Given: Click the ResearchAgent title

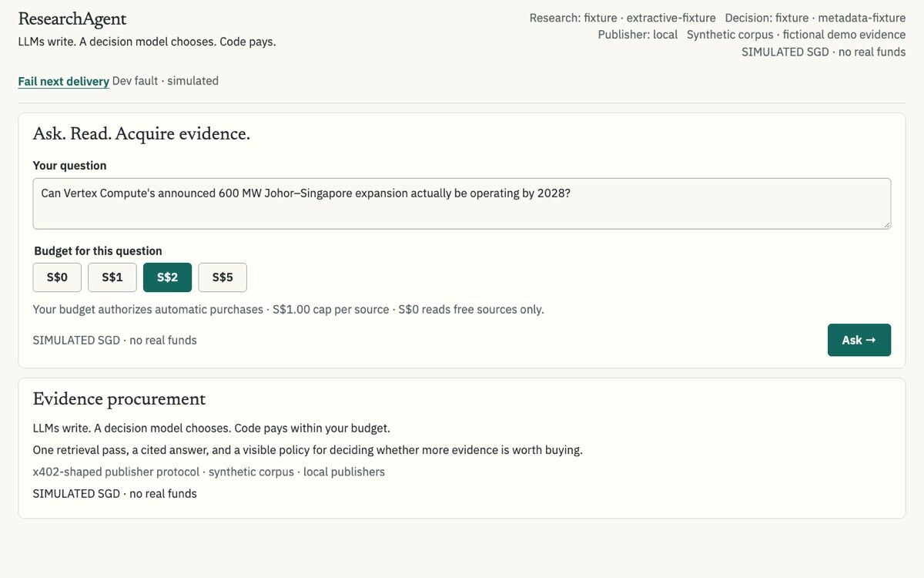Looking at the screenshot, I should [72, 19].
